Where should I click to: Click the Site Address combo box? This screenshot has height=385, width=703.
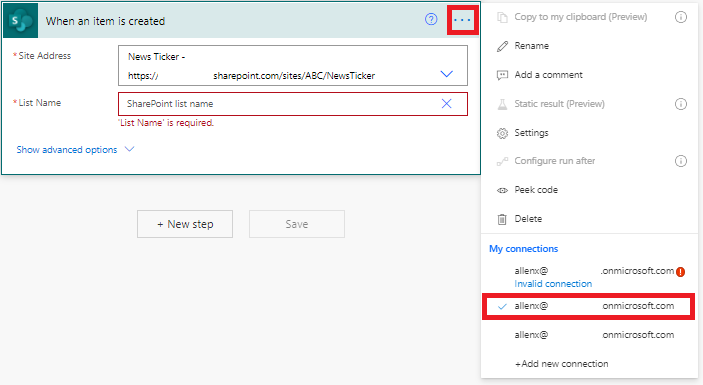pos(293,65)
